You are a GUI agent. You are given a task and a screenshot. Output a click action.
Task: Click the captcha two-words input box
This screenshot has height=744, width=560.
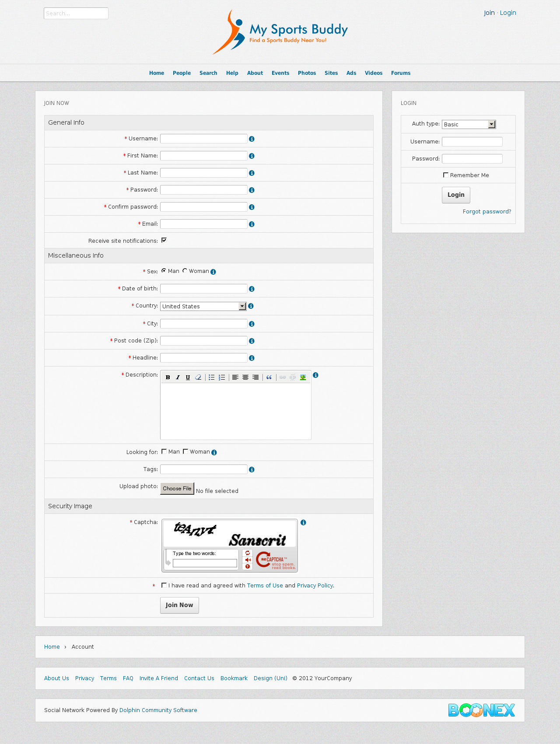(205, 563)
